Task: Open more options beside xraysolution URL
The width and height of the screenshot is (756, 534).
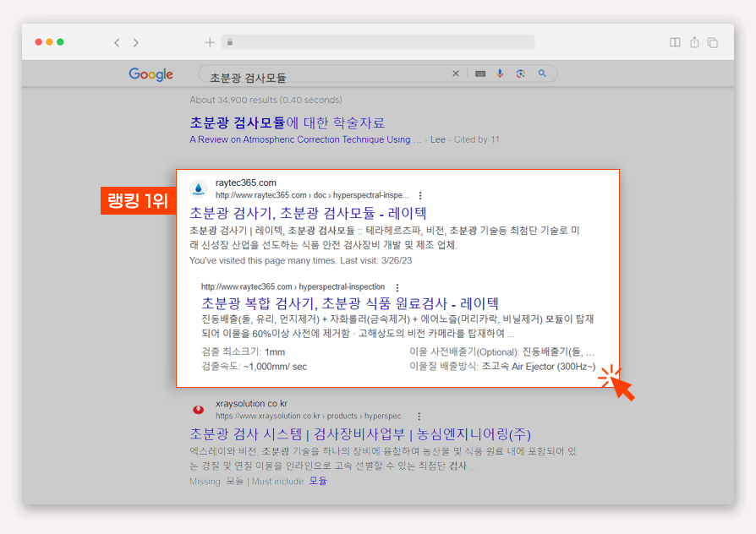Action: tap(419, 416)
